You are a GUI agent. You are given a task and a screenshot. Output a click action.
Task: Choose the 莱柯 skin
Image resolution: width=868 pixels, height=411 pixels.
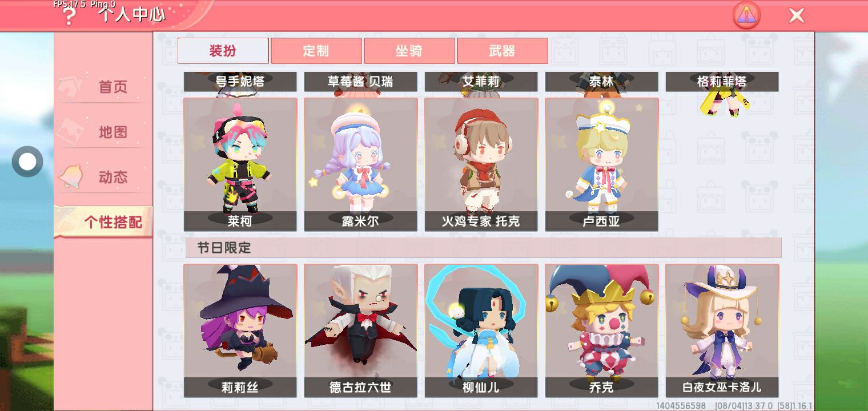click(240, 164)
